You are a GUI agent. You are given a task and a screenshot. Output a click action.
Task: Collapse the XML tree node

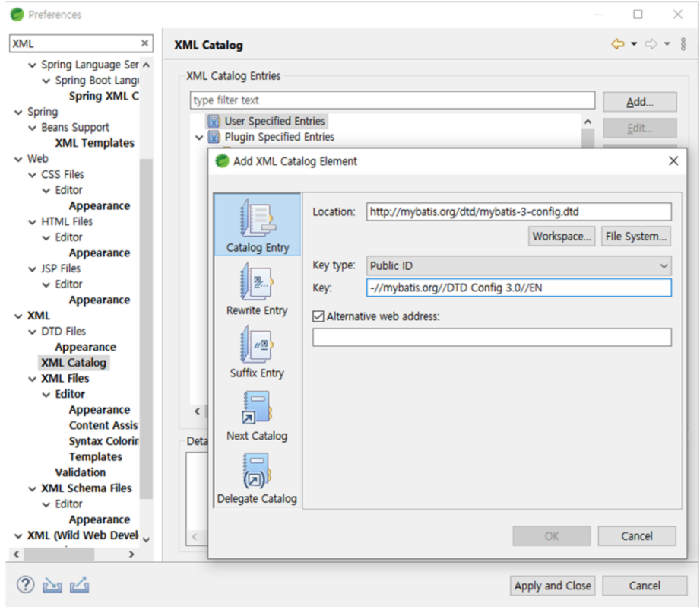pos(18,316)
